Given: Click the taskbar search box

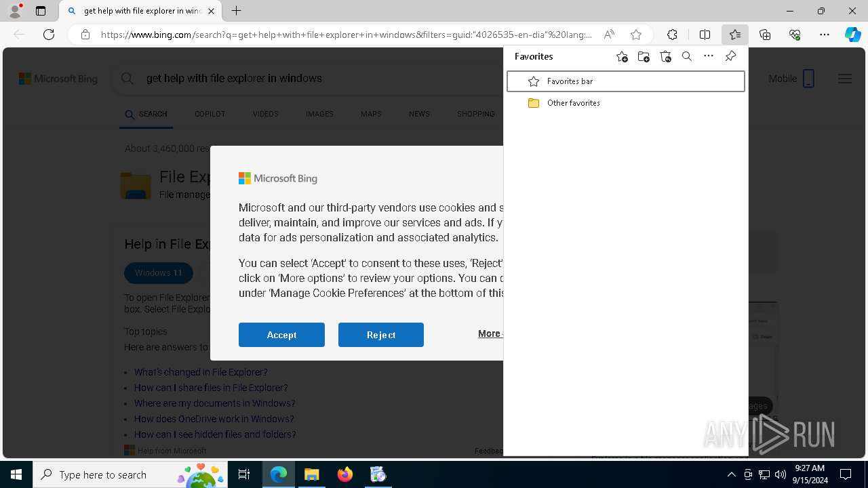Looking at the screenshot, I should coord(131,474).
